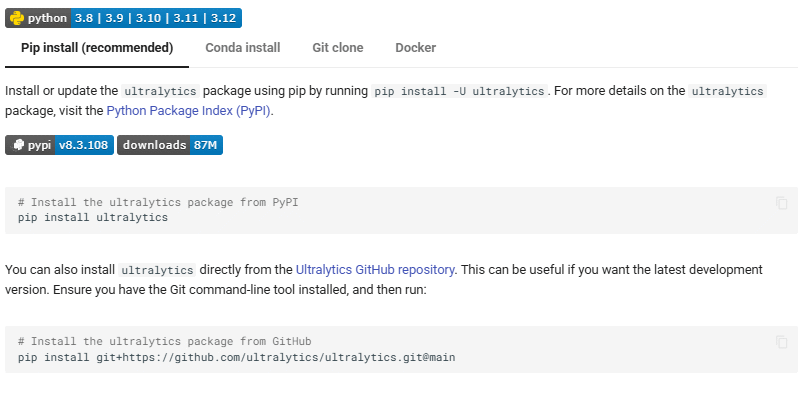
Task: Click the 'from GitHub' code comment line
Action: click(165, 341)
